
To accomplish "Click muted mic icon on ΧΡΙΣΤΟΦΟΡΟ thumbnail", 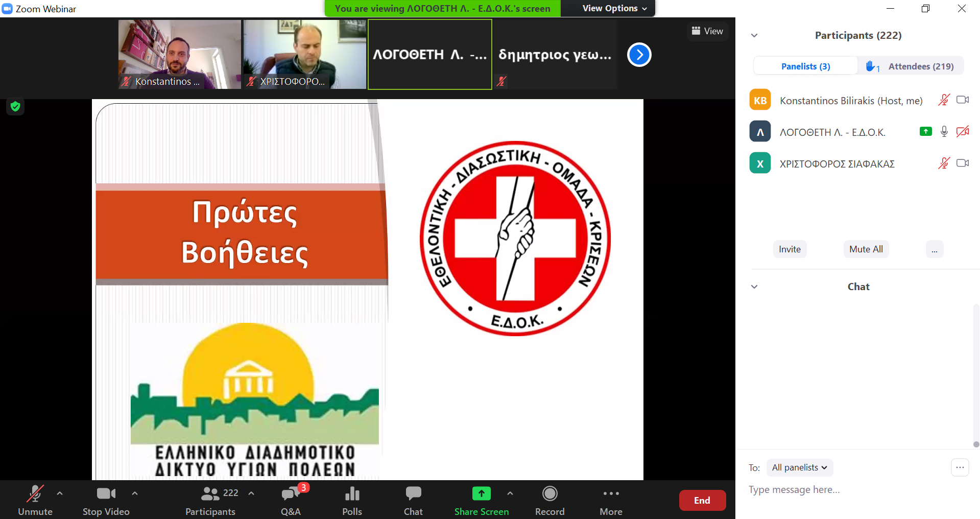I will pos(251,81).
